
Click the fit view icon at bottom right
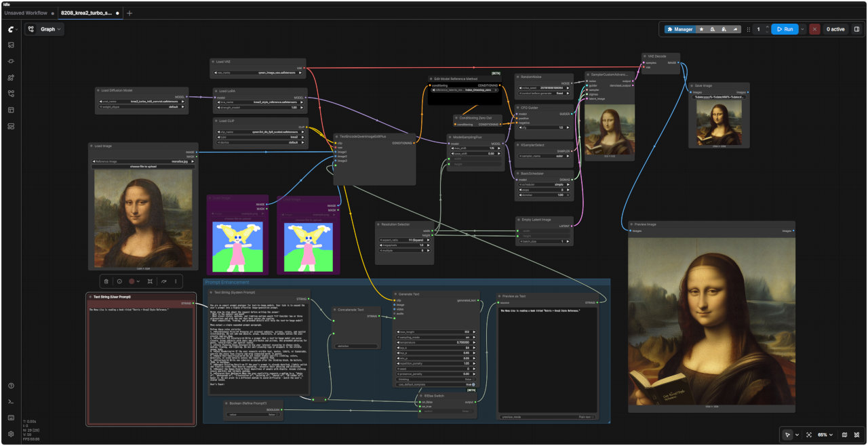pyautogui.click(x=808, y=434)
